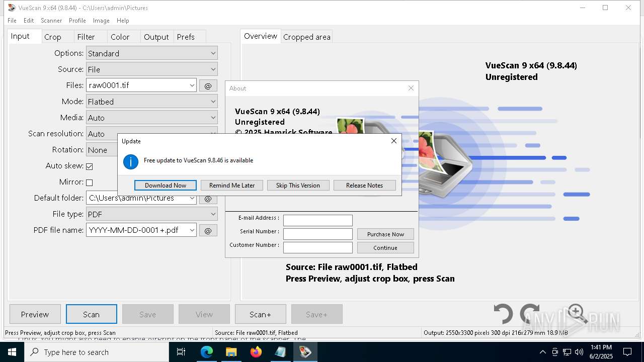Click Skip This Version button
This screenshot has height=362, width=644.
point(298,186)
